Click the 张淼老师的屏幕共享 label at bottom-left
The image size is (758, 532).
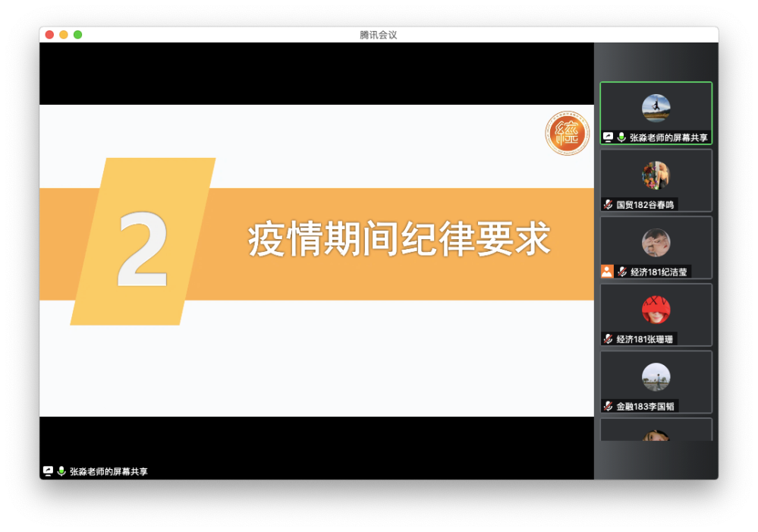point(109,471)
